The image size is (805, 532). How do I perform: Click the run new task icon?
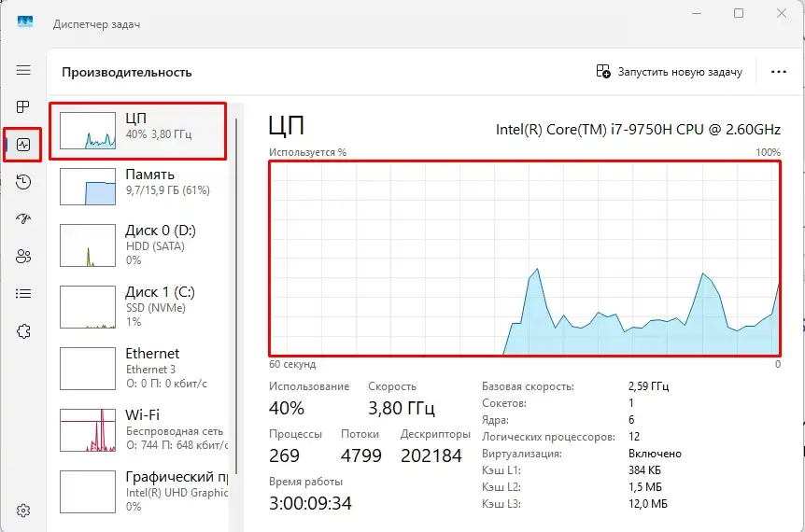[603, 71]
